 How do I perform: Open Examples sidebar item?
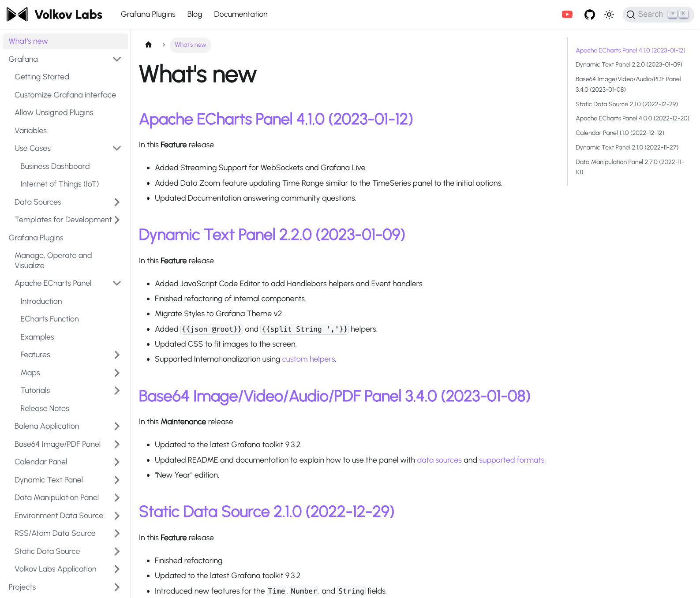click(x=37, y=337)
